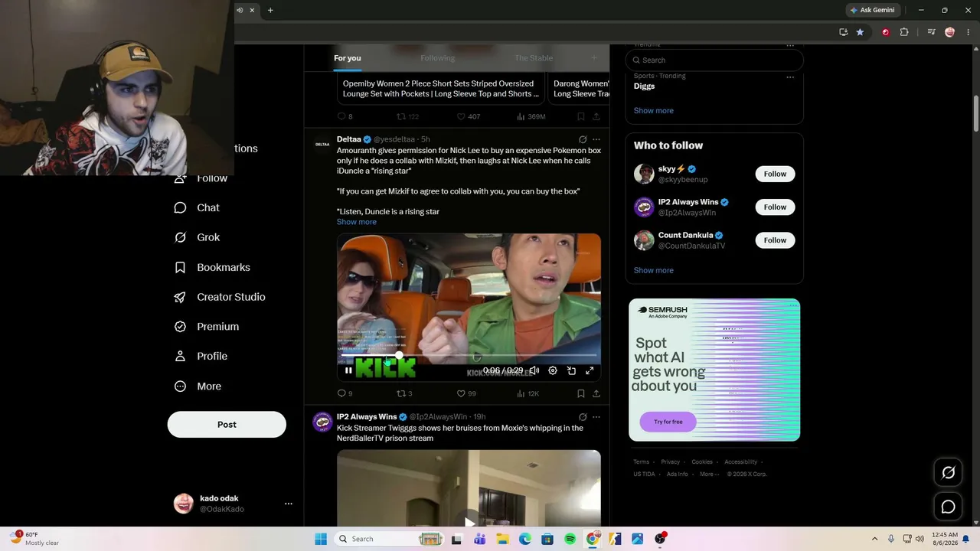Viewport: 980px width, 551px height.
Task: Open Chrome media control icon
Action: (931, 32)
